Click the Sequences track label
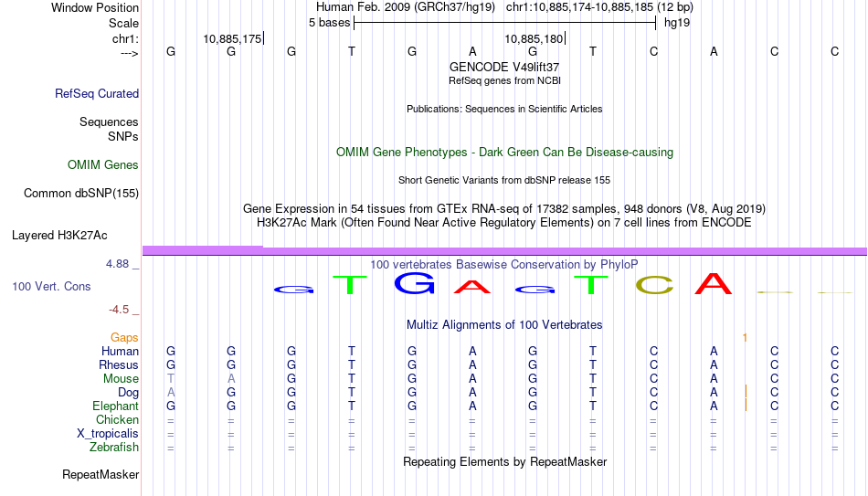The height and width of the screenshot is (496, 868). pyautogui.click(x=109, y=121)
